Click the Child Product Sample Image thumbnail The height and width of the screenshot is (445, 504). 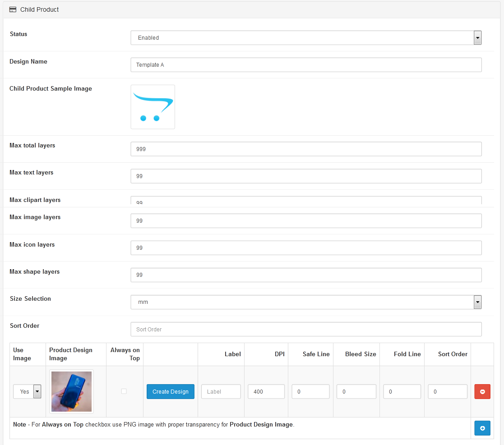click(153, 107)
